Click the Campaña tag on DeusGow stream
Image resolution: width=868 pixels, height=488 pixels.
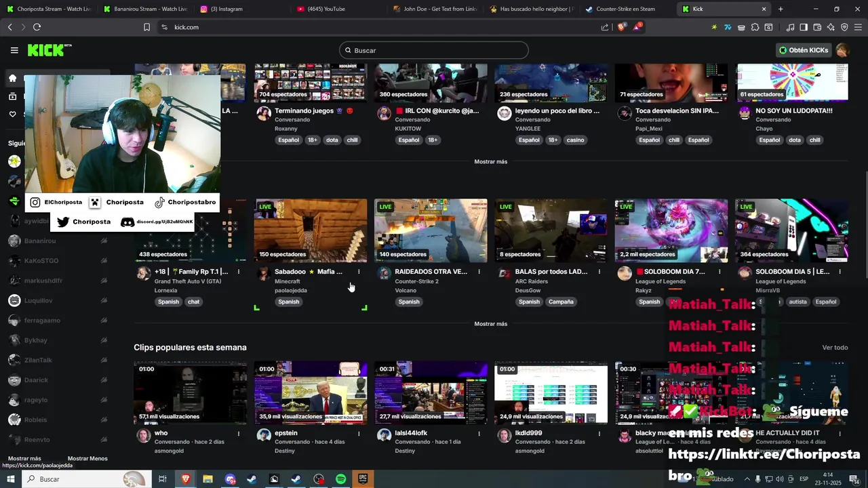click(x=561, y=302)
